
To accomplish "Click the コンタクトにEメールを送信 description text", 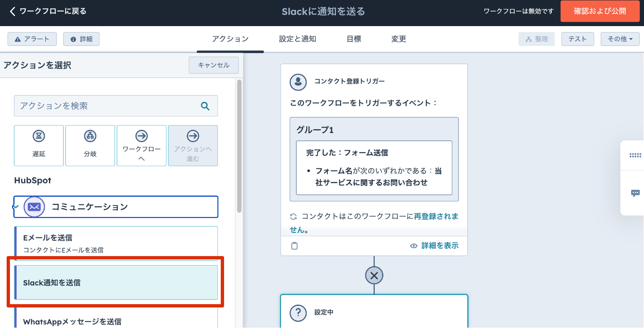I will tap(63, 250).
